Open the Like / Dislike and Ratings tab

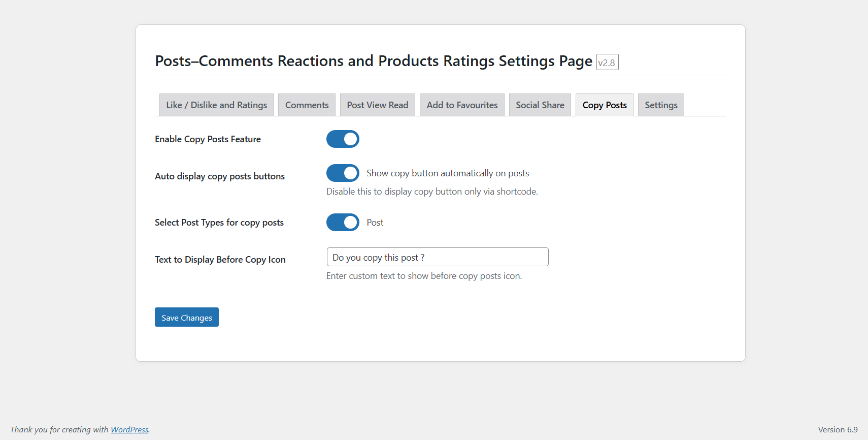point(216,105)
